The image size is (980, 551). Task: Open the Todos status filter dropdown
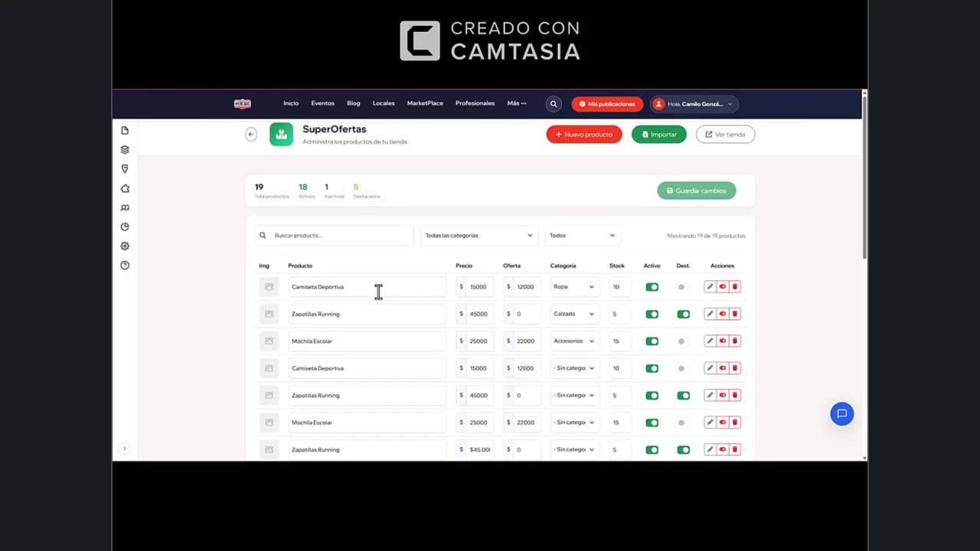pyautogui.click(x=582, y=236)
